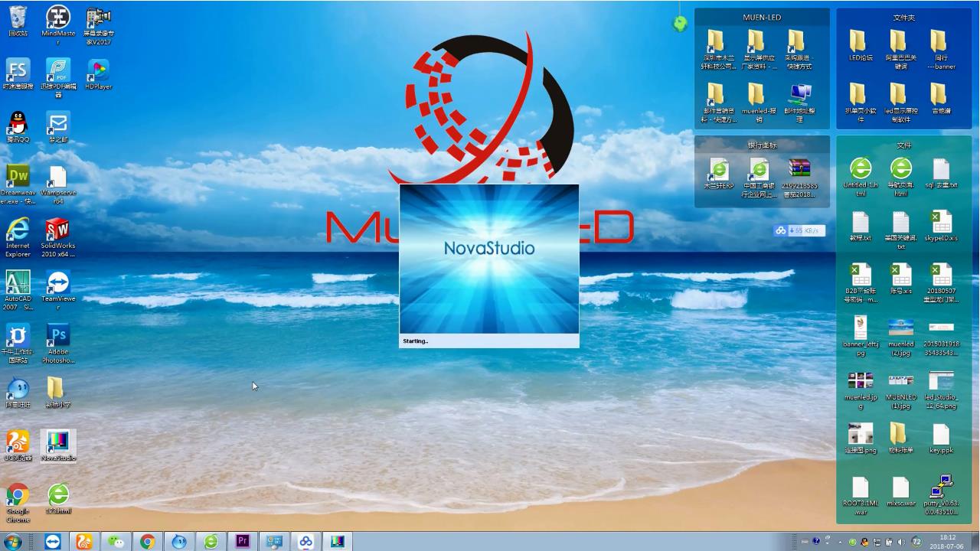Screen dimensions: 980x551
Task: Launch the AutoCAD 2007 shortcut
Action: (x=18, y=289)
